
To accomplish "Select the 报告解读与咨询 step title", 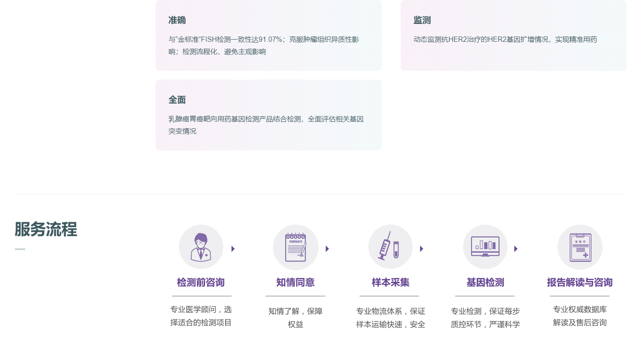I will coord(580,283).
